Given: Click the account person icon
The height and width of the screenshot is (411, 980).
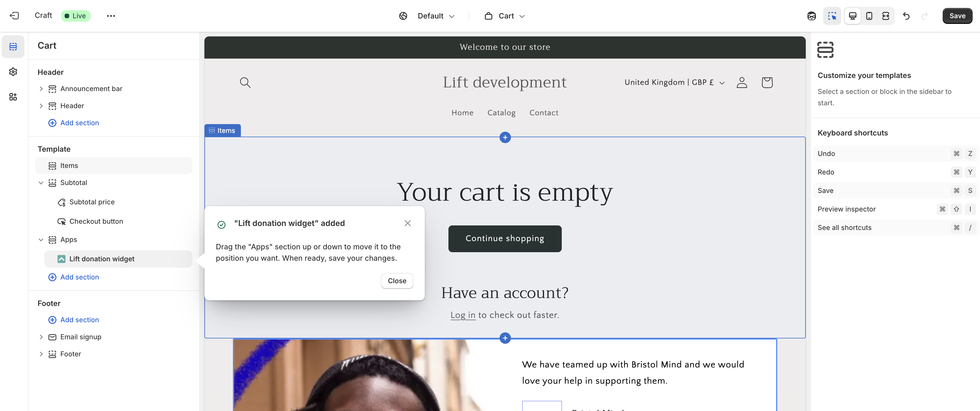Looking at the screenshot, I should click(741, 82).
